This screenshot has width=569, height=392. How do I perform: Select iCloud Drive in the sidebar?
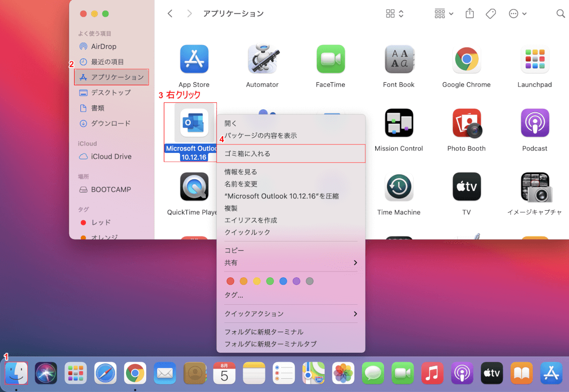pyautogui.click(x=112, y=157)
